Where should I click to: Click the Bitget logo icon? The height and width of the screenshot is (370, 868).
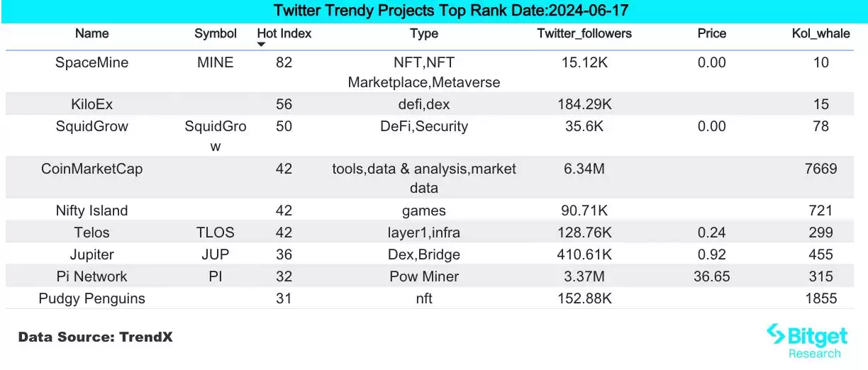(x=777, y=334)
